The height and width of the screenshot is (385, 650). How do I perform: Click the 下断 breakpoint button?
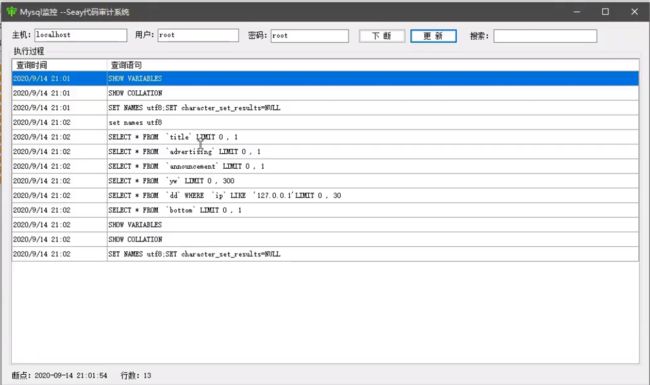click(382, 36)
